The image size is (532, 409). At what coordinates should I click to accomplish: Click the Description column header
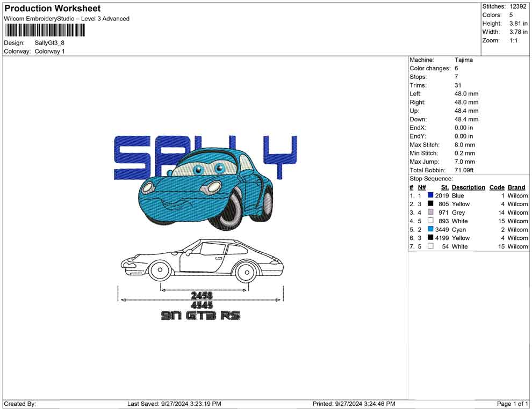[468, 187]
